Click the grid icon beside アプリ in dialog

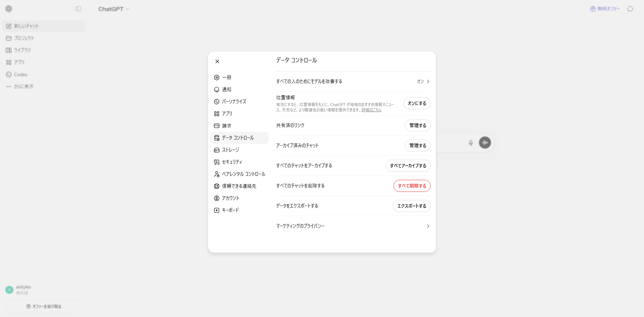(x=217, y=114)
